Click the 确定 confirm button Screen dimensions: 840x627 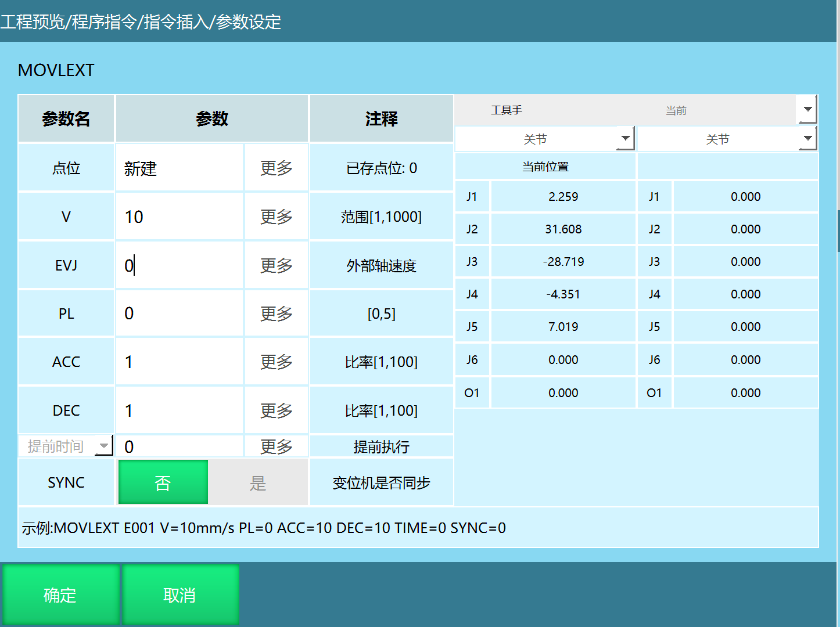click(60, 594)
